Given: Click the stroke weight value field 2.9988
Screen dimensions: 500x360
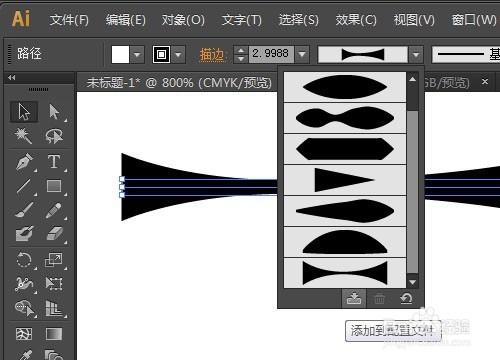Looking at the screenshot, I should (x=271, y=54).
